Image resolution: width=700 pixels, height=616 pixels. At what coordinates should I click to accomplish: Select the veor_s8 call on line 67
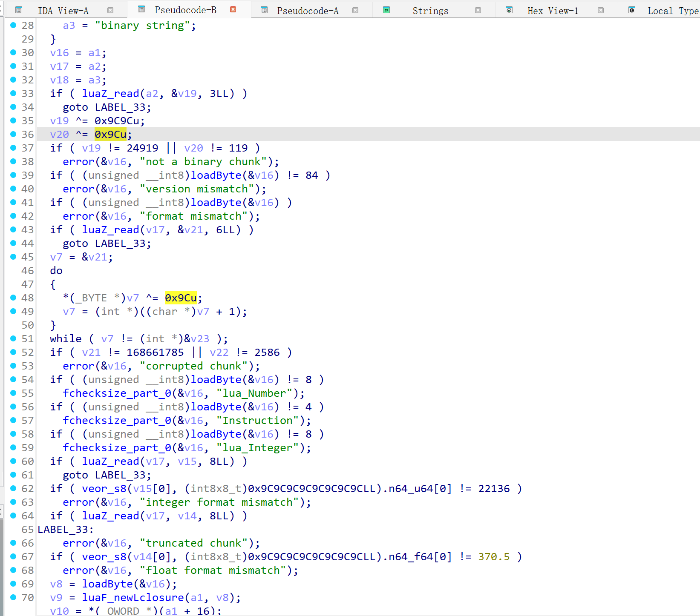pos(104,556)
